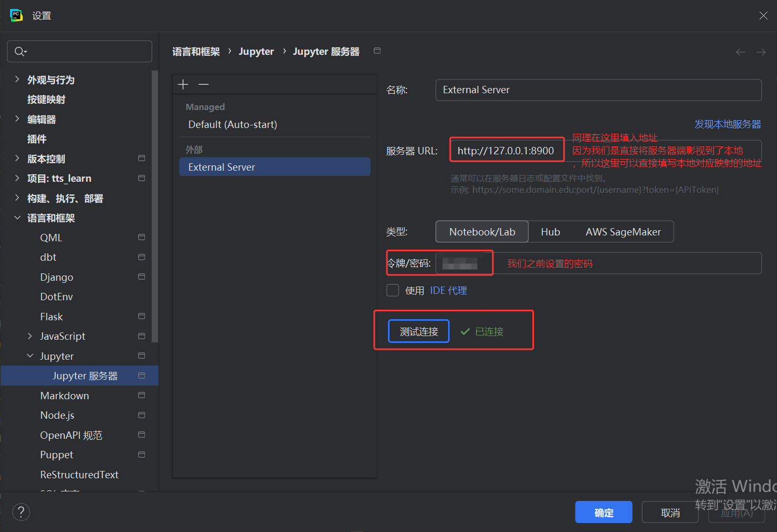
Task: Click project-scope icon on Jupyter 服务器 row
Action: 141,376
